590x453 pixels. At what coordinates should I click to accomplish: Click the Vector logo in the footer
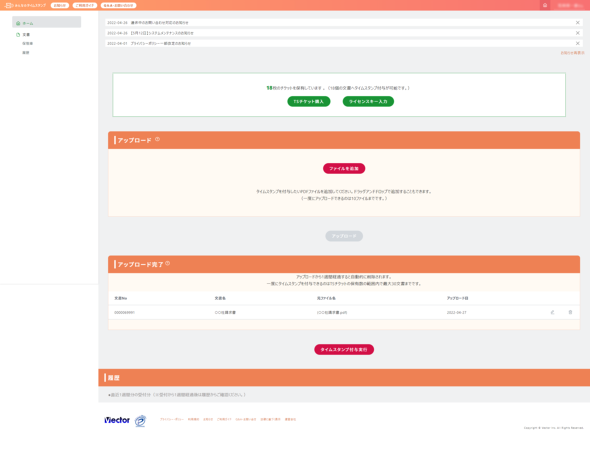coord(117,420)
